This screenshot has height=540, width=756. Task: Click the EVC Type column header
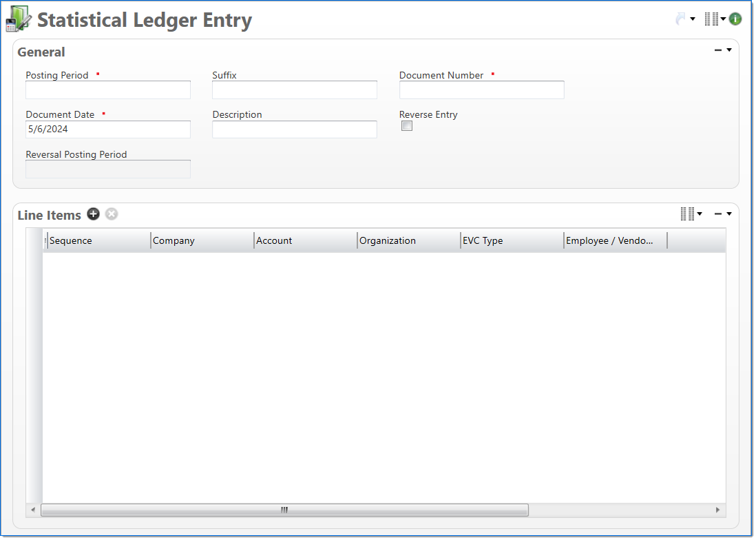pos(511,241)
